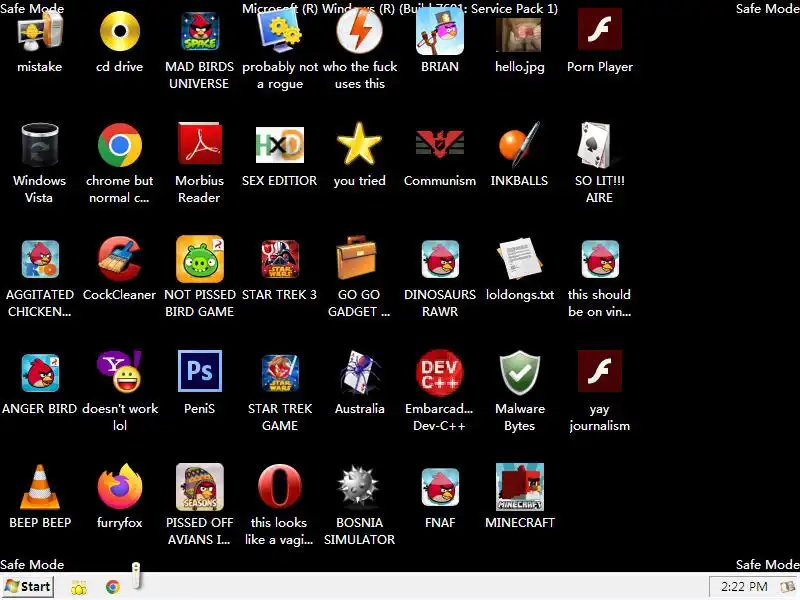
Task: Open the STAR TREK 3 icon
Action: 280,259
